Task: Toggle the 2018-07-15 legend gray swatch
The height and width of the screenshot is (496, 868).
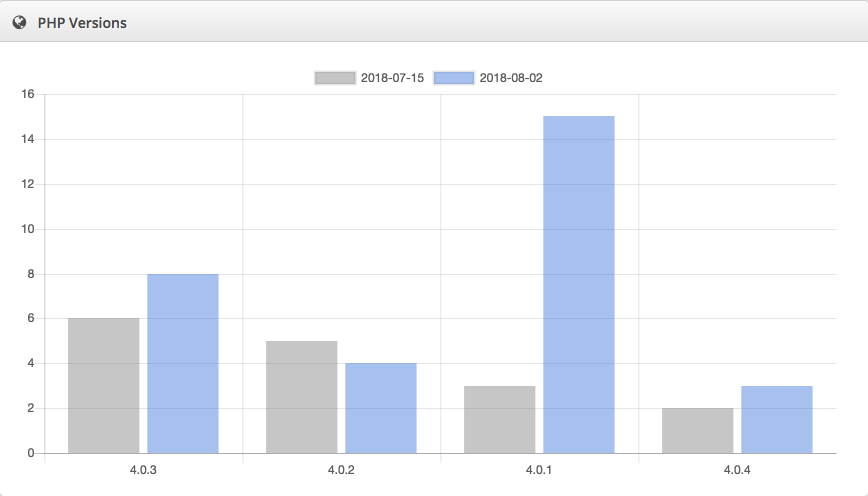Action: [x=335, y=78]
